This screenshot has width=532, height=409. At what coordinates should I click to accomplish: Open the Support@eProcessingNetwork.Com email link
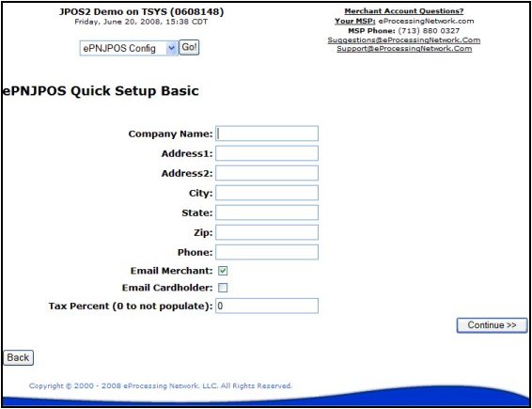click(x=404, y=49)
